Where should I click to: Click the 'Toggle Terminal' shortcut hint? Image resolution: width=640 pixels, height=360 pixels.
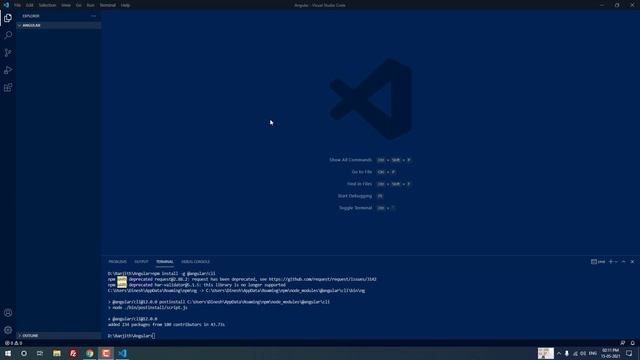pos(356,208)
